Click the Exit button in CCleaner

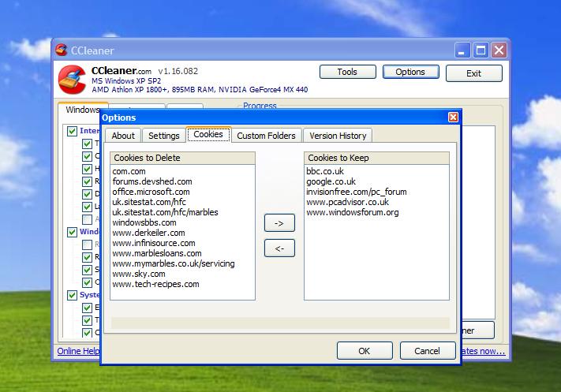[473, 73]
